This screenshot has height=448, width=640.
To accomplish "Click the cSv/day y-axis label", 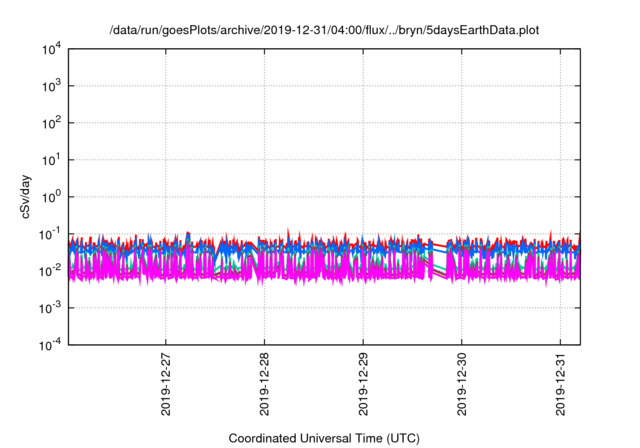I will coord(26,197).
